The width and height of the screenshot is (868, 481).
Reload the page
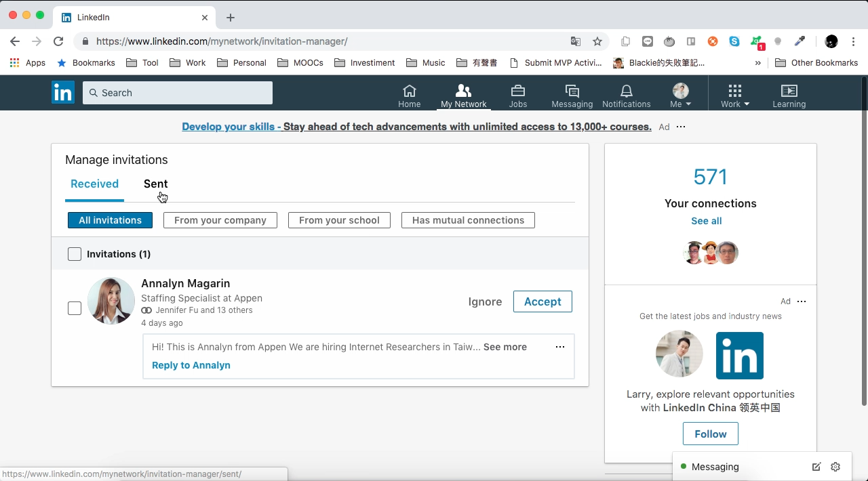(x=58, y=41)
